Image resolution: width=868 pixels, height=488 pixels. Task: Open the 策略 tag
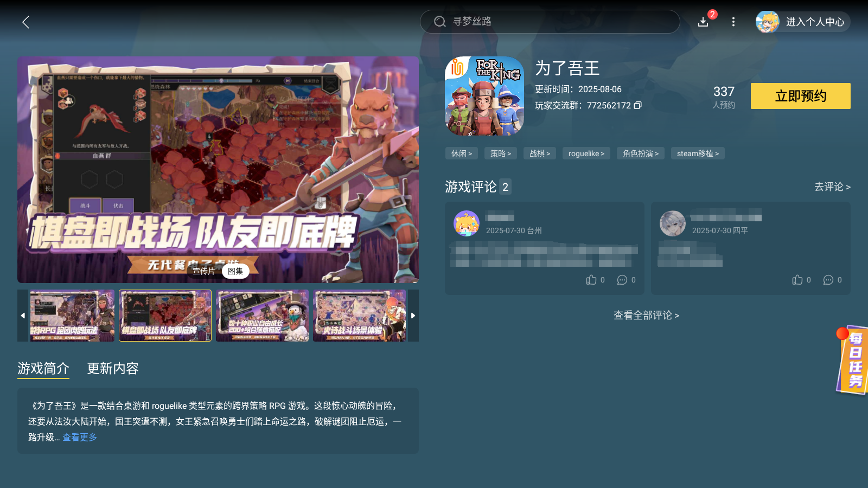click(501, 153)
